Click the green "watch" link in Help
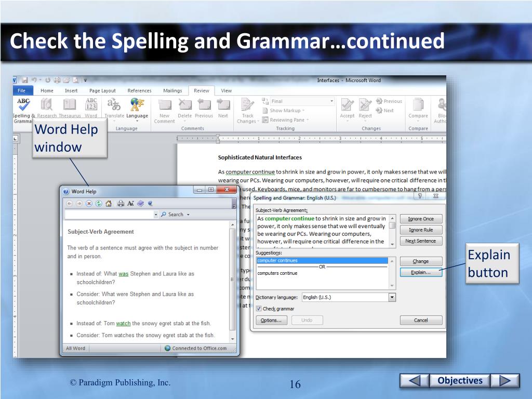The width and height of the screenshot is (532, 399). 123,324
